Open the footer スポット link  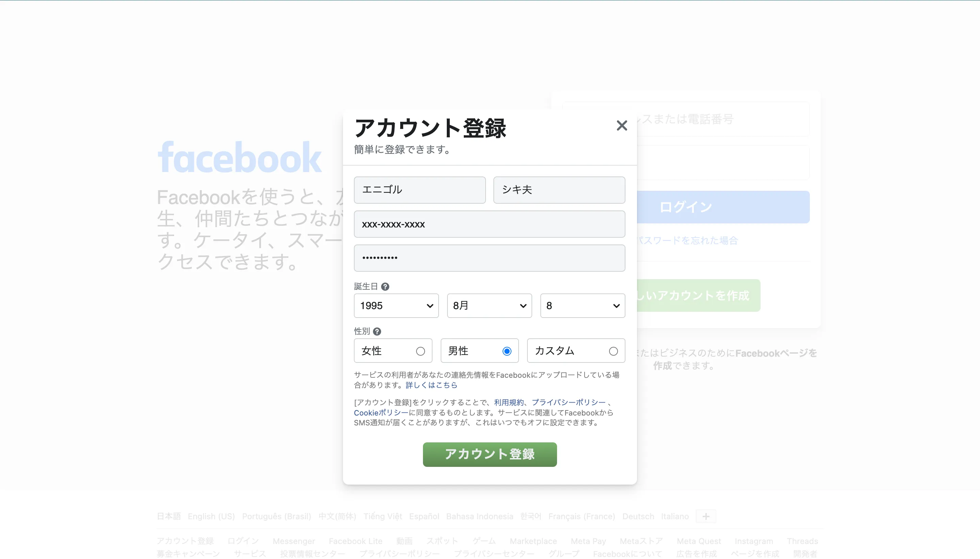pos(442,541)
